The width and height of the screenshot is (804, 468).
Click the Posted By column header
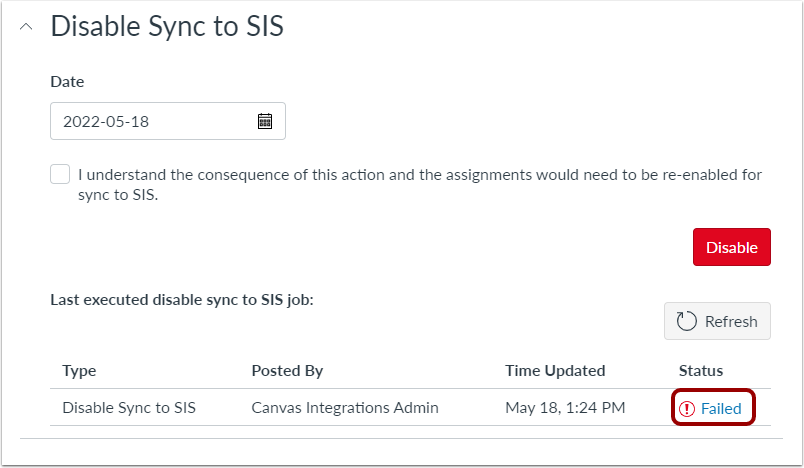point(287,370)
